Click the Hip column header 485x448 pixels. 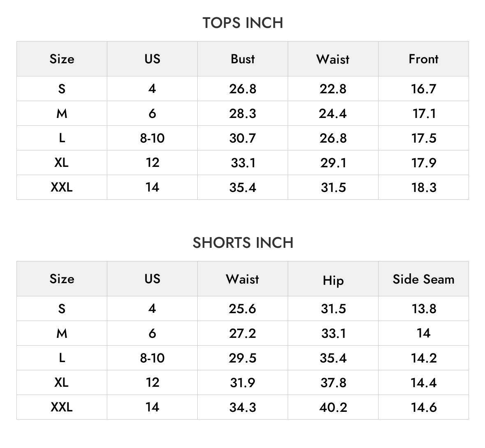pos(333,280)
